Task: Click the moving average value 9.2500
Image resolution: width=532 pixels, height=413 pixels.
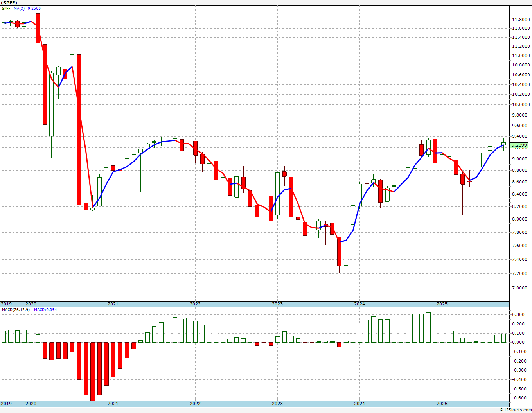Action: [34, 8]
